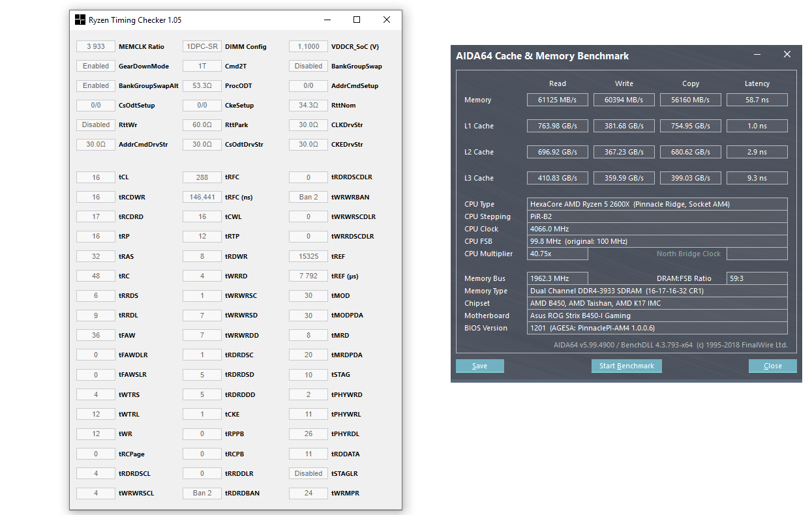Close AIDA64 window with the X icon
812x515 pixels.
787,55
